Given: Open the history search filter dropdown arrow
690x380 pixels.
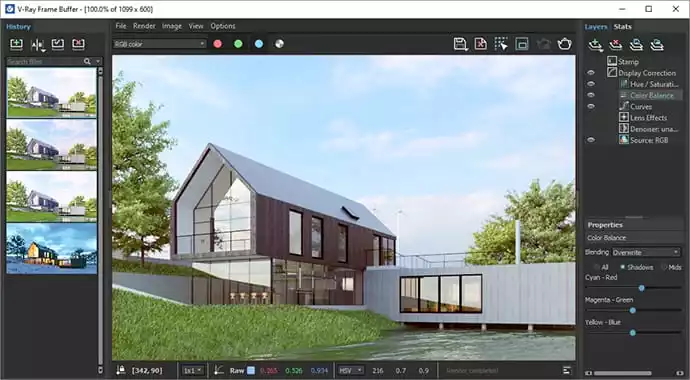Looking at the screenshot, I should tap(98, 61).
